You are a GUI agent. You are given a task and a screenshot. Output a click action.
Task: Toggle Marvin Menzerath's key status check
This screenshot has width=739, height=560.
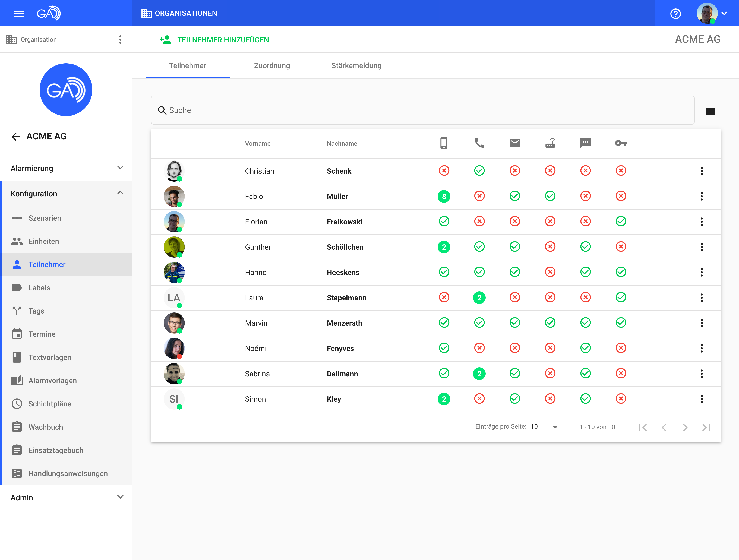tap(621, 323)
